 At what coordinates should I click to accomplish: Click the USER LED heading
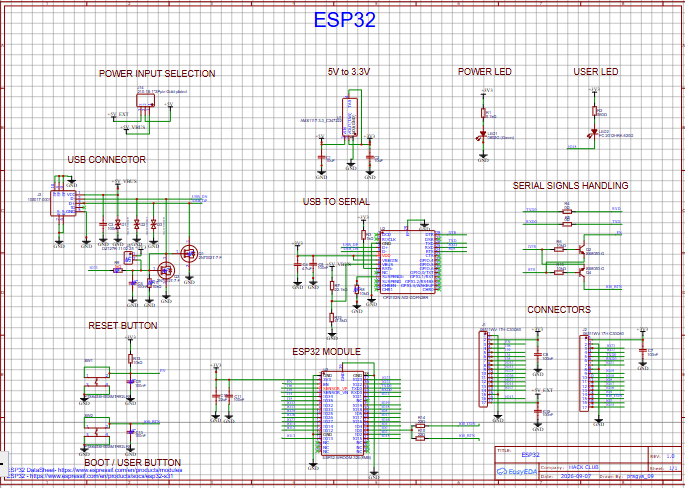click(596, 72)
